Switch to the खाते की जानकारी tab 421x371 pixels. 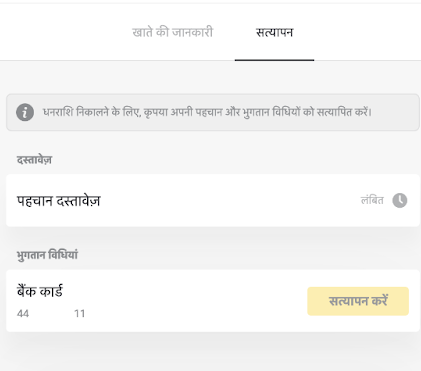point(172,32)
